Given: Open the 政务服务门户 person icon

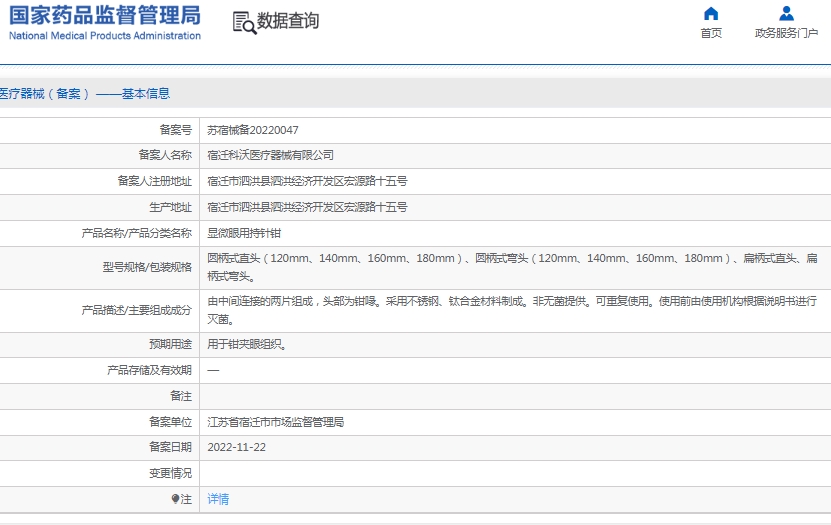Looking at the screenshot, I should [x=786, y=13].
